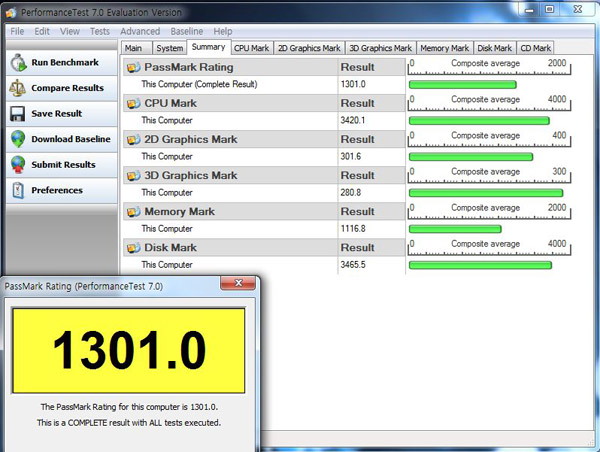Open the Advanced menu
The width and height of the screenshot is (600, 452).
[x=140, y=31]
